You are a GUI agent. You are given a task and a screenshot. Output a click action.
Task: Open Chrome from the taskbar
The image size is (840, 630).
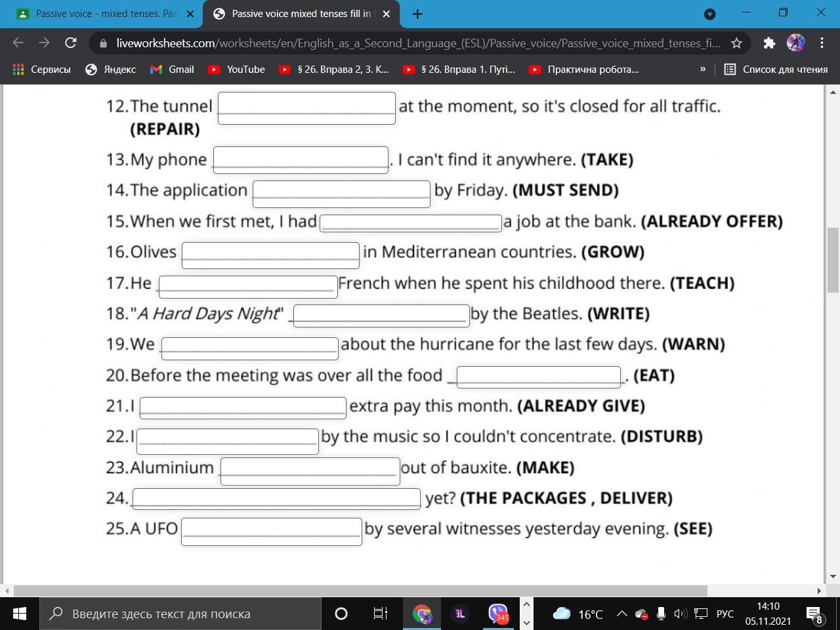pyautogui.click(x=421, y=614)
